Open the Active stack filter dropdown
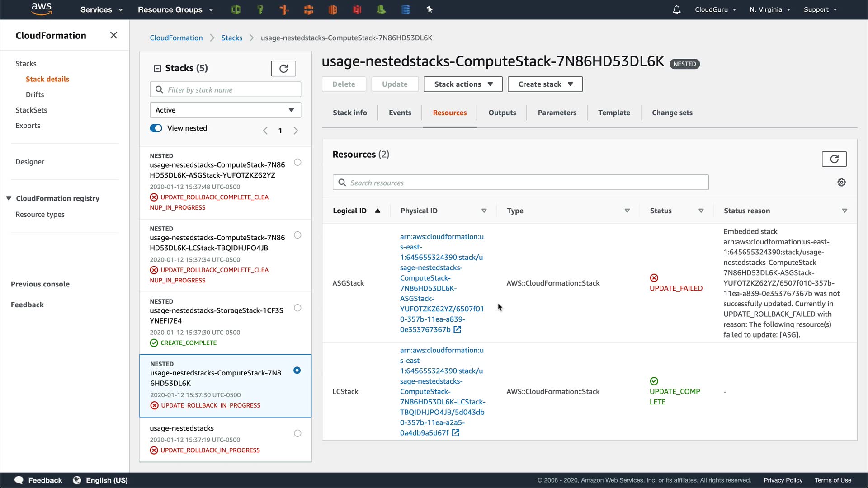 pos(225,110)
